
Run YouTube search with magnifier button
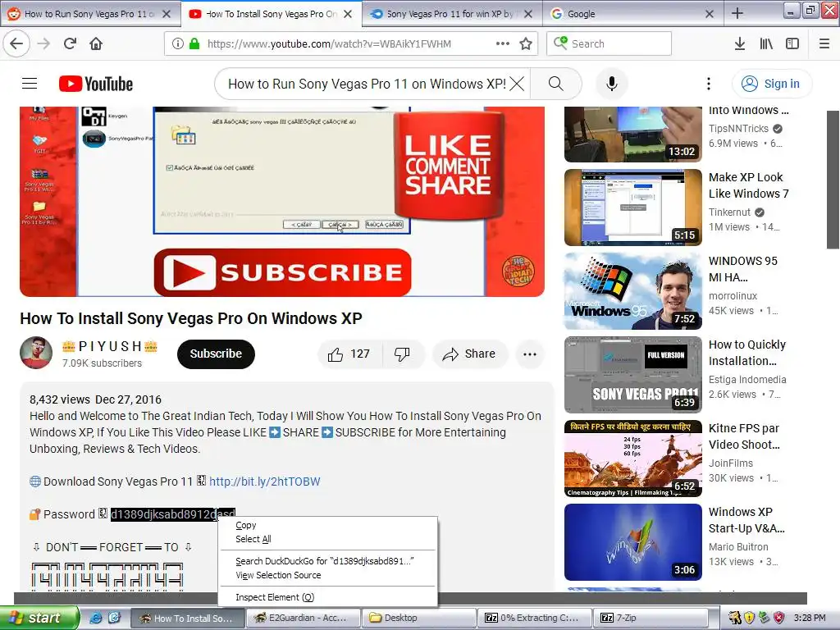click(556, 84)
